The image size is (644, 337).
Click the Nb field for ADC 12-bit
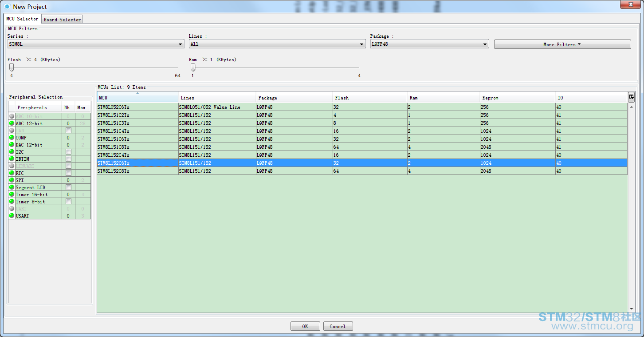click(x=68, y=123)
